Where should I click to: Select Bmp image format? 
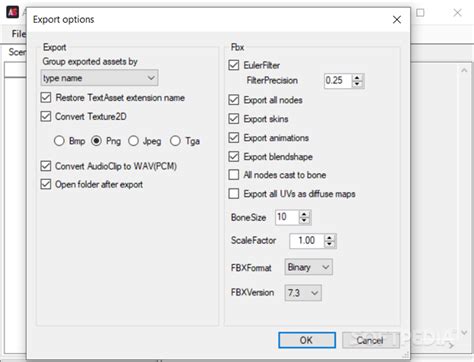(x=59, y=141)
